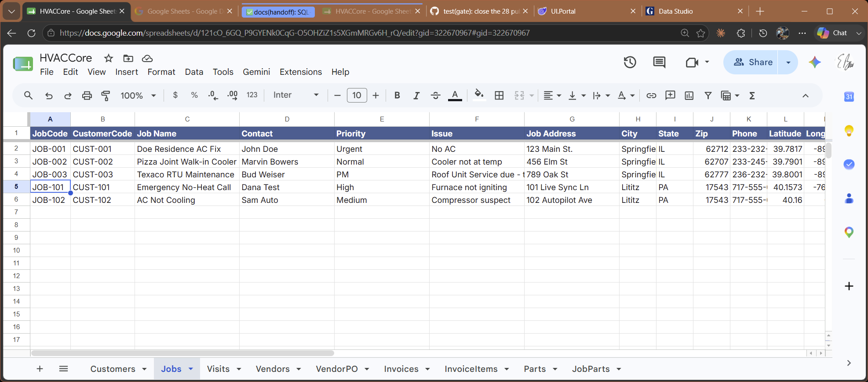The image size is (868, 382).
Task: Open the Gemini sparkle assistant
Action: tap(815, 62)
